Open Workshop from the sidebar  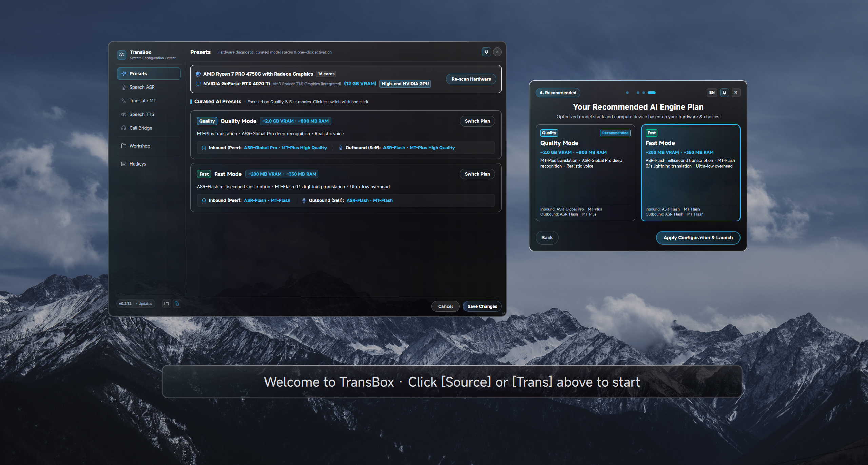coord(149,146)
